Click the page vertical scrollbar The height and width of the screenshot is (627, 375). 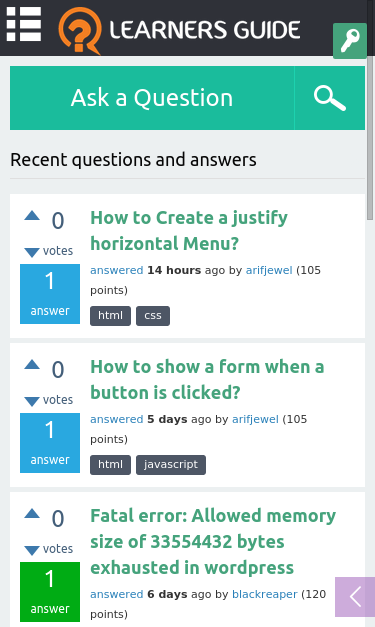point(370,138)
